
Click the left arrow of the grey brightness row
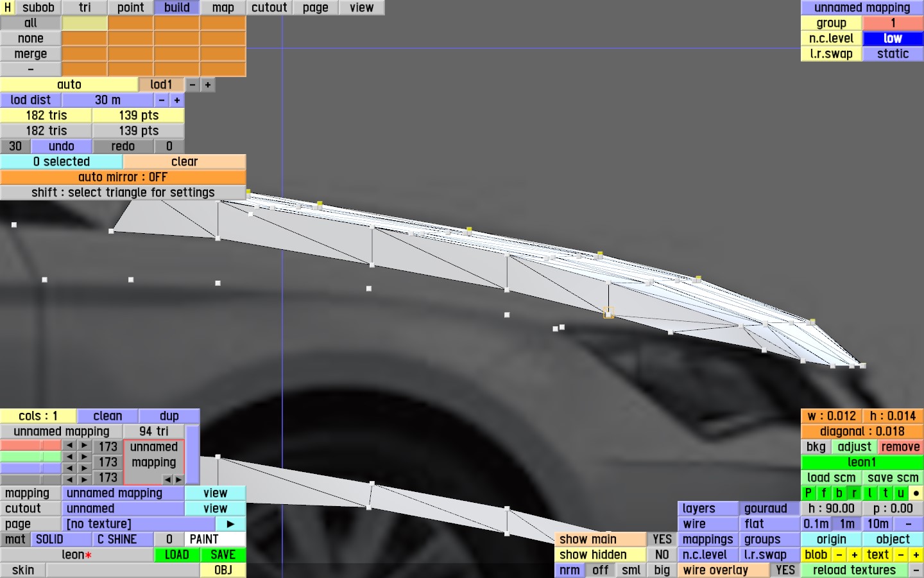(x=69, y=479)
